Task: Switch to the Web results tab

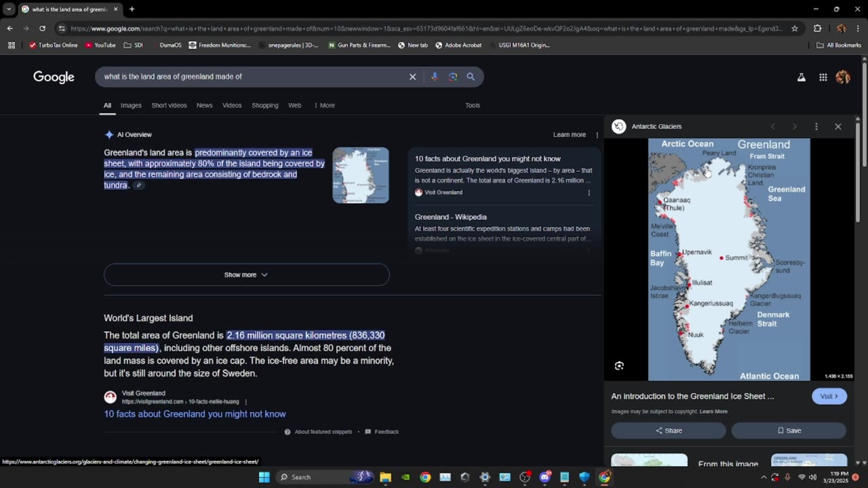Action: pyautogui.click(x=294, y=105)
